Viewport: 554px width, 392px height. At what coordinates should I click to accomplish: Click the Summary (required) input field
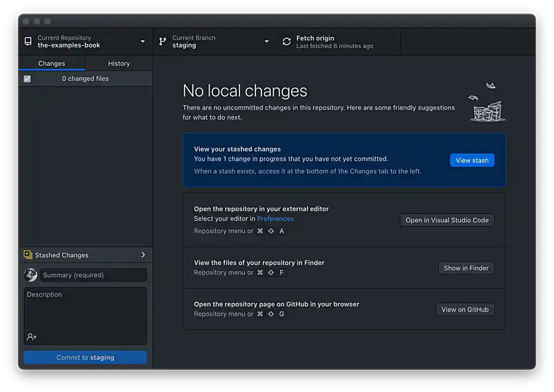point(93,275)
